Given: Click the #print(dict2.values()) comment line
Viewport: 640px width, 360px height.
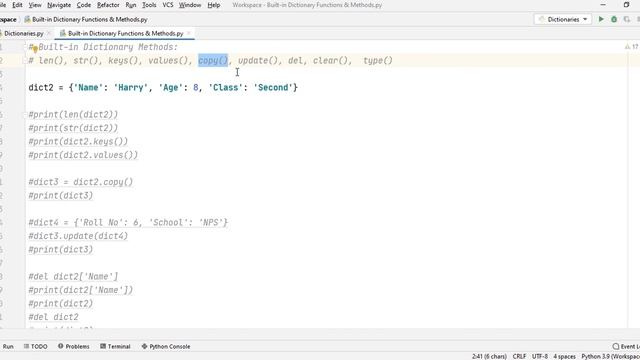Looking at the screenshot, I should coord(83,155).
